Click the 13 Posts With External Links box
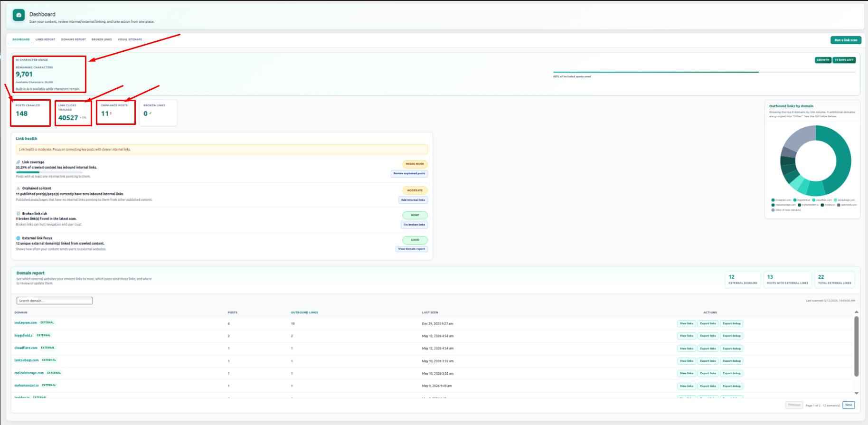 point(787,280)
